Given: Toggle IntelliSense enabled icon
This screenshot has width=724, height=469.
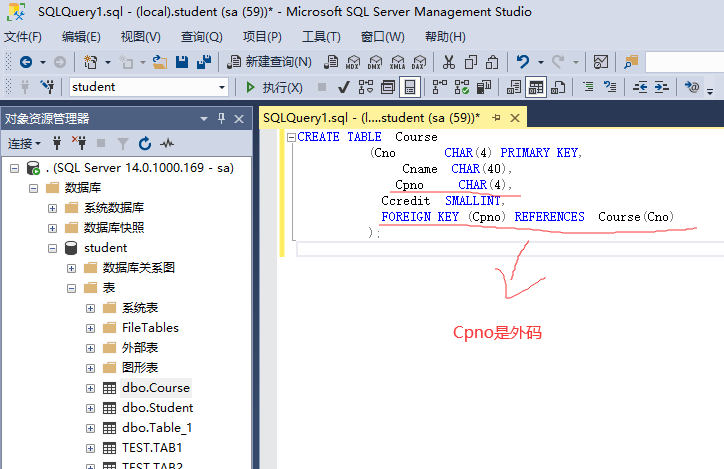Looking at the screenshot, I should tap(410, 87).
